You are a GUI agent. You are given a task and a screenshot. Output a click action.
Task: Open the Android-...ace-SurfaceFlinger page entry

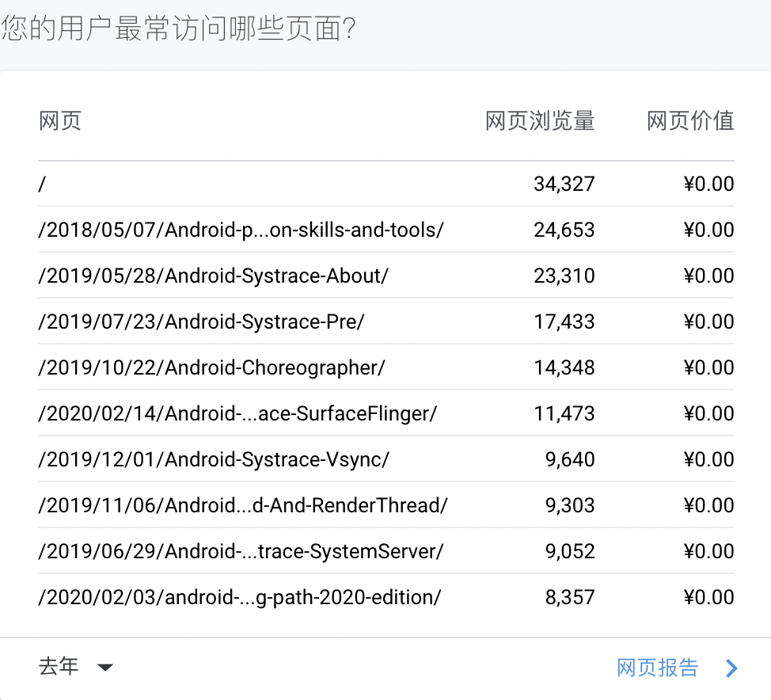[237, 413]
